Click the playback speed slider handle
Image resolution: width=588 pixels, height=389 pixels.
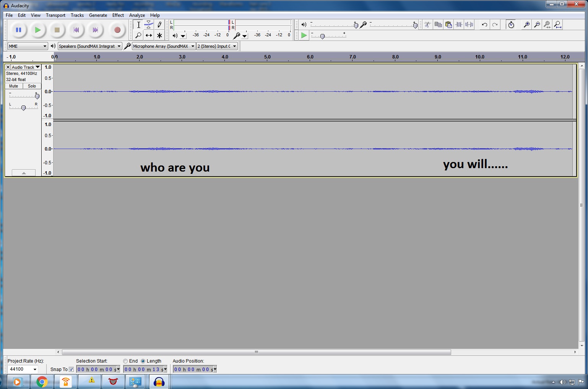[322, 36]
